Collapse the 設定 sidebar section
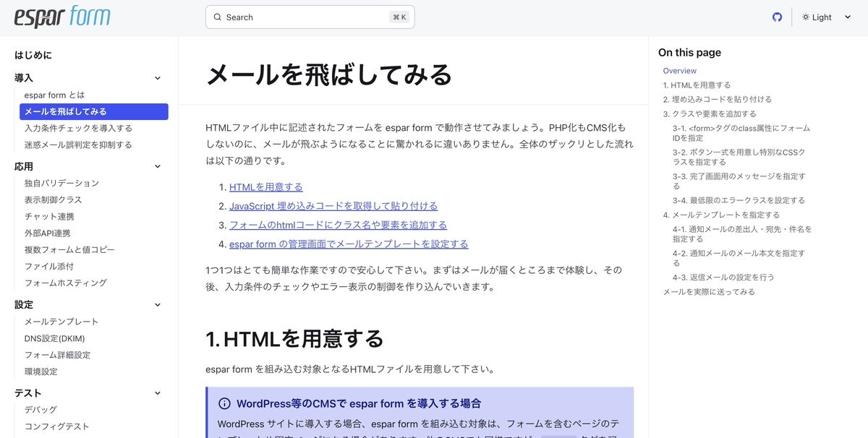Viewport: 868px width, 438px height. [158, 305]
